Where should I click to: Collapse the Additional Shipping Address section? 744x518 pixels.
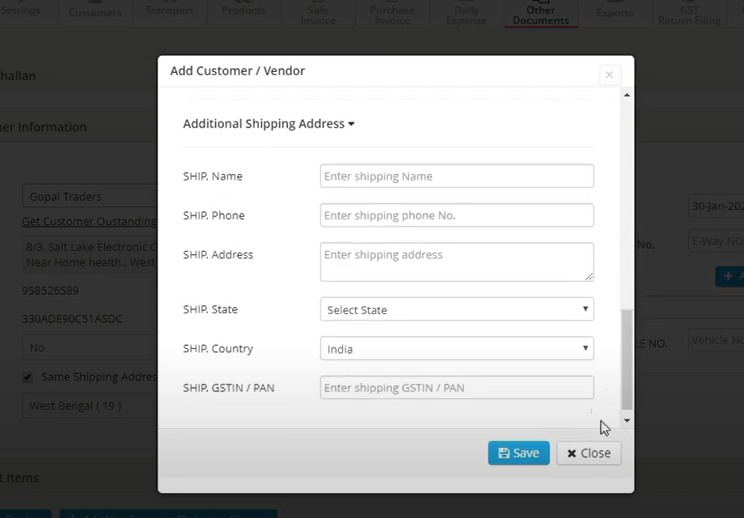(268, 124)
